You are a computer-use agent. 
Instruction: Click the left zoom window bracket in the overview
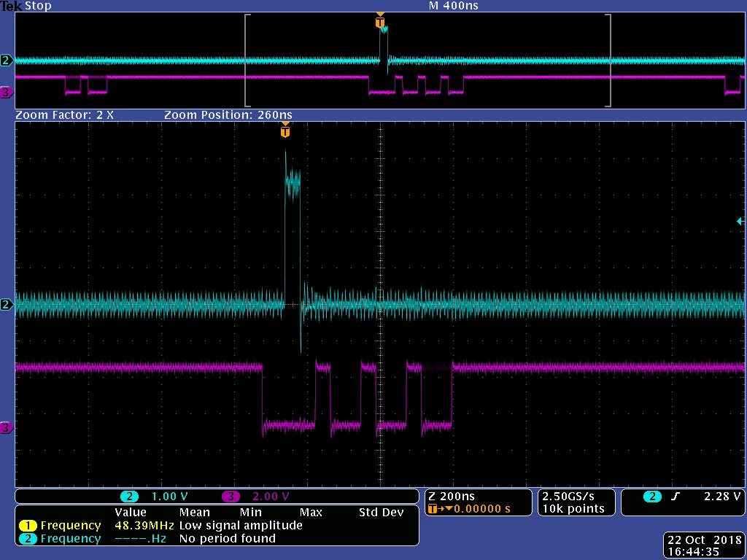pos(247,61)
